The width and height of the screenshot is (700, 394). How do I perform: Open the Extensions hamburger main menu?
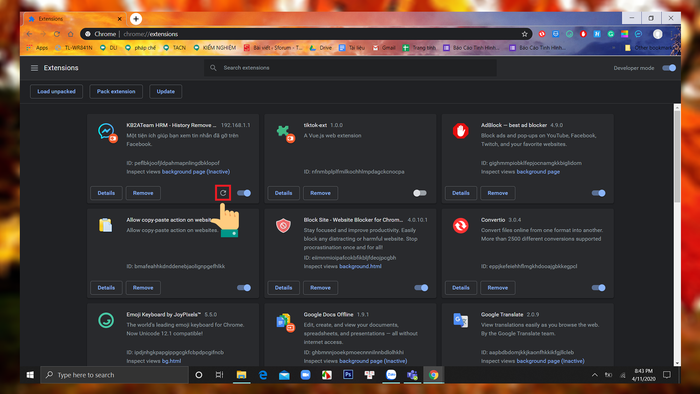pyautogui.click(x=34, y=68)
